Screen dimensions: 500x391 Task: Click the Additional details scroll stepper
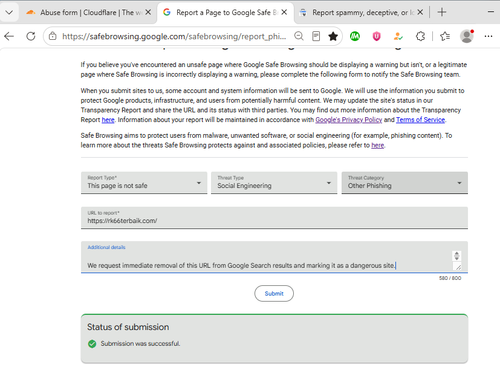click(x=457, y=256)
